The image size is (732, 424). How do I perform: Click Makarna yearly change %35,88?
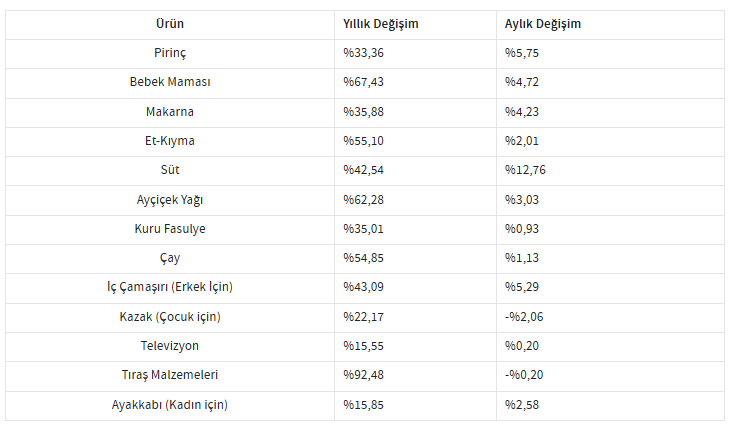click(363, 112)
